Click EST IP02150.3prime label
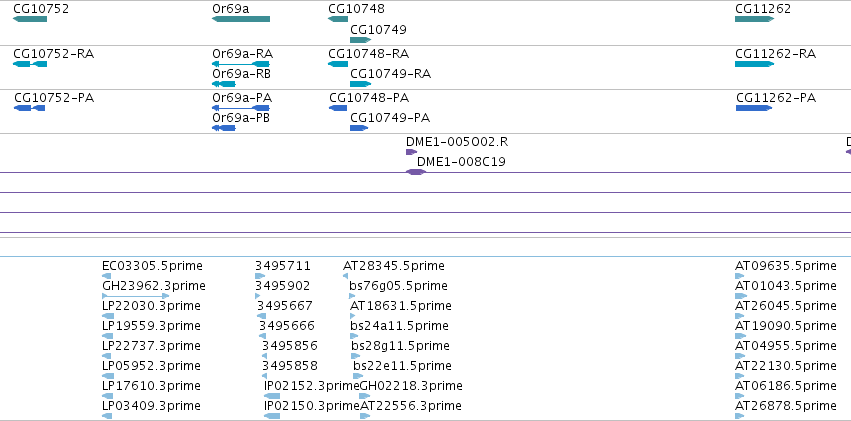Image resolution: width=851 pixels, height=421 pixels. [x=312, y=406]
